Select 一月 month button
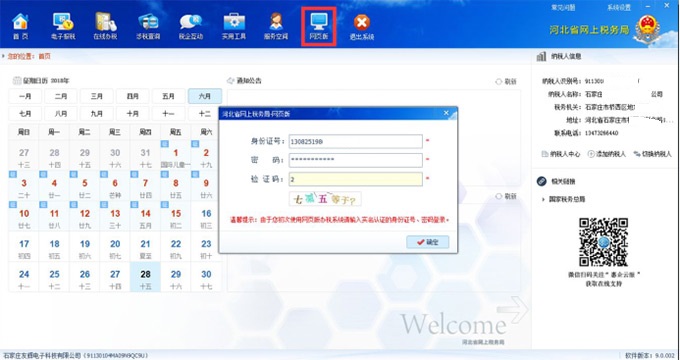 point(25,96)
